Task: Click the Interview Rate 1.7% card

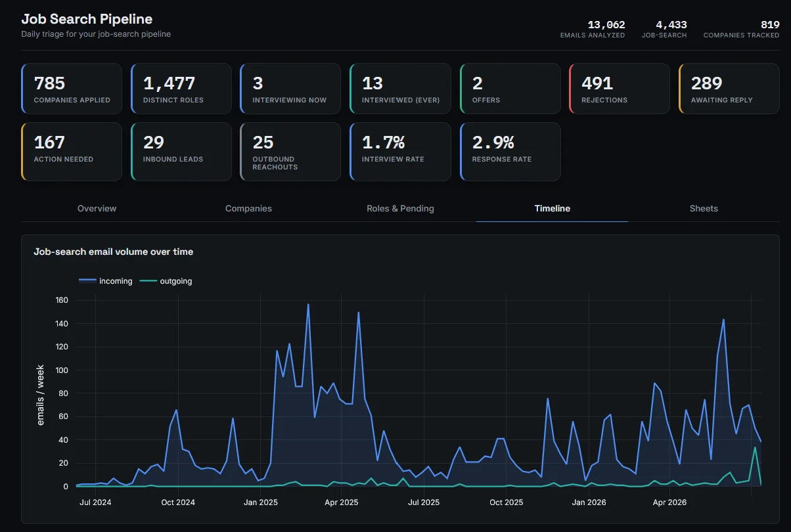Action: pos(400,152)
